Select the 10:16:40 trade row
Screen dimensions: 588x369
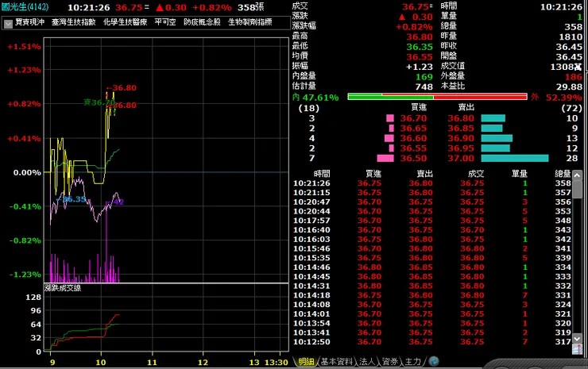pos(432,230)
